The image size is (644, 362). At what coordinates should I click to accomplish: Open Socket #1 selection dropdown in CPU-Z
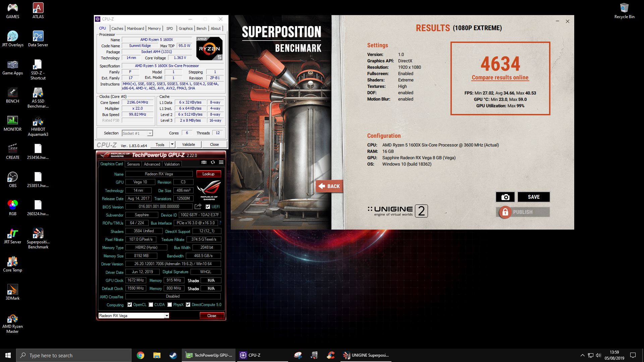tap(138, 133)
